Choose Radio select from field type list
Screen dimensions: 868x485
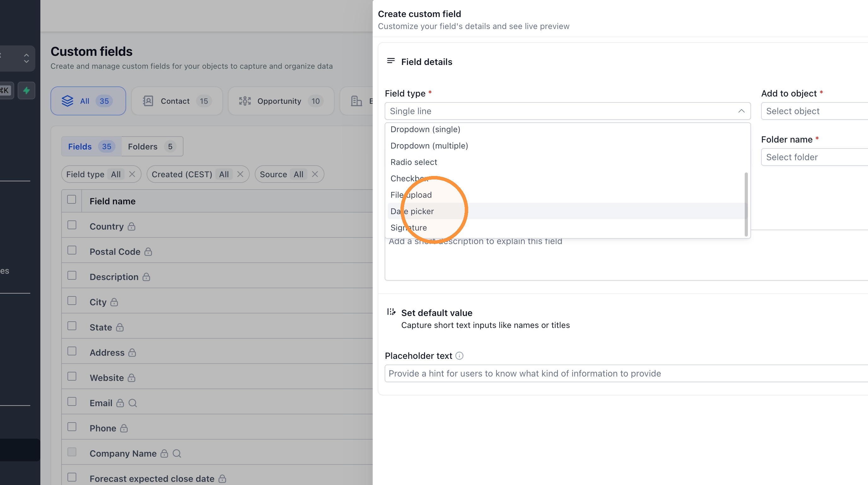pyautogui.click(x=568, y=162)
